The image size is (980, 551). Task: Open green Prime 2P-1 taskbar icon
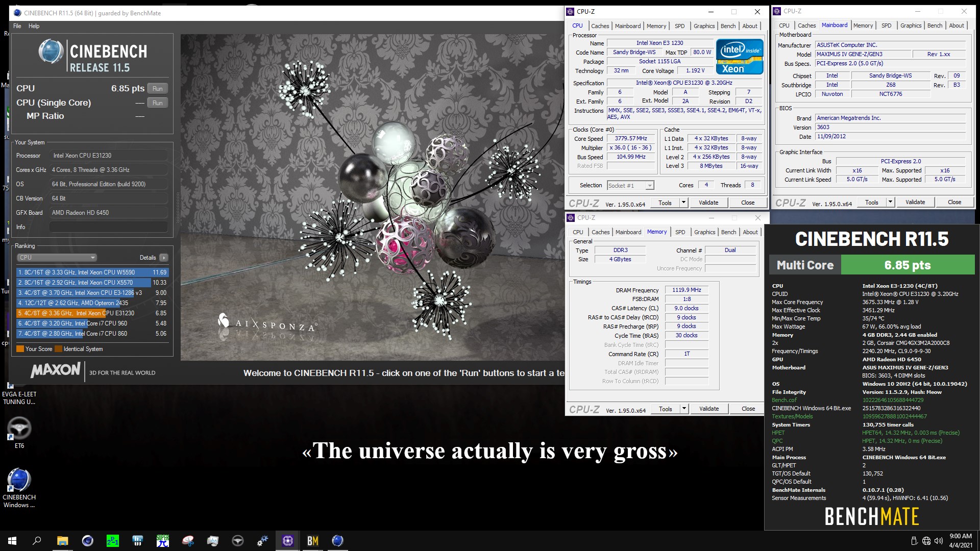click(112, 541)
